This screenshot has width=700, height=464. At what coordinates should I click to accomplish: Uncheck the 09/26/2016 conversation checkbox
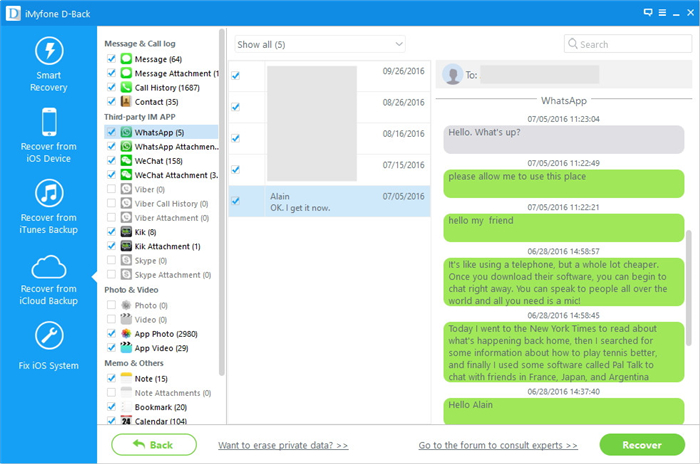coord(235,75)
